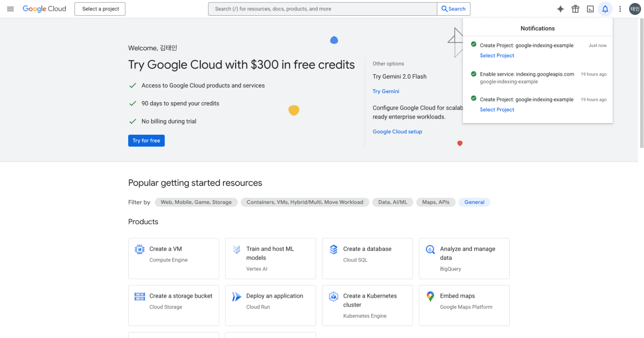
Task: Open the Create a Kubernetes cluster card
Action: tap(367, 306)
